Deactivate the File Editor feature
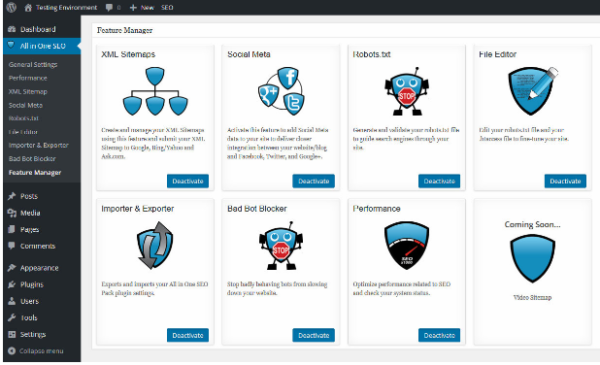 pos(565,181)
